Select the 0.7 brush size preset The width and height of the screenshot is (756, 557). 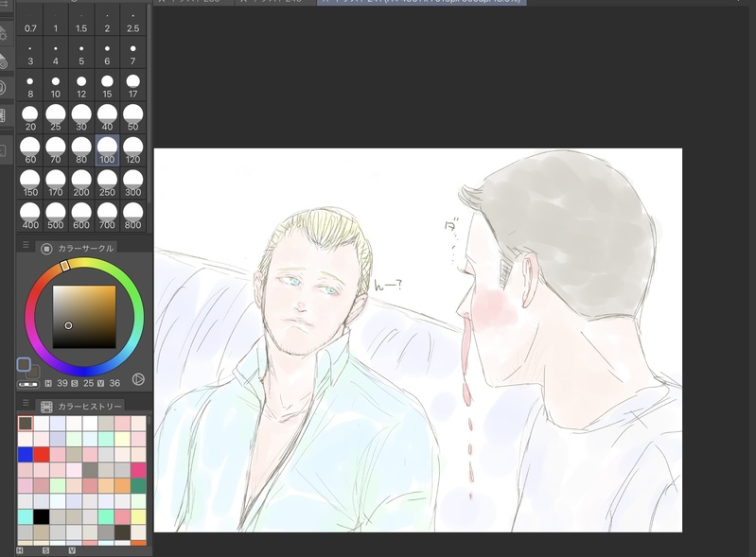click(30, 21)
